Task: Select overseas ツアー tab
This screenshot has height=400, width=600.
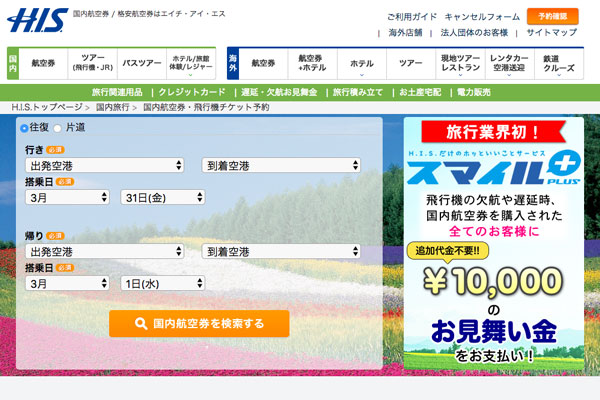Action: (x=411, y=64)
